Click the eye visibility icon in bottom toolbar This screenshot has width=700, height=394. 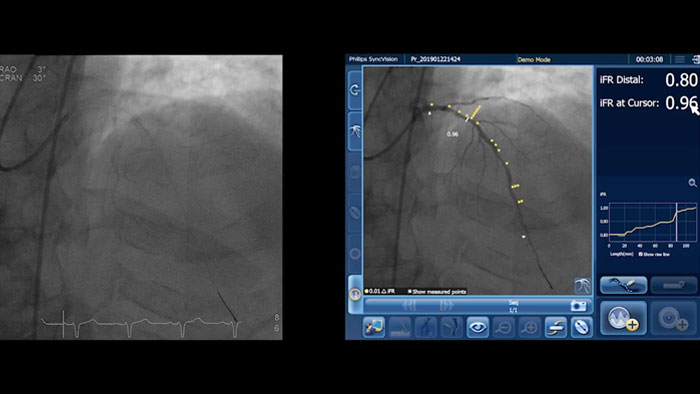477,328
